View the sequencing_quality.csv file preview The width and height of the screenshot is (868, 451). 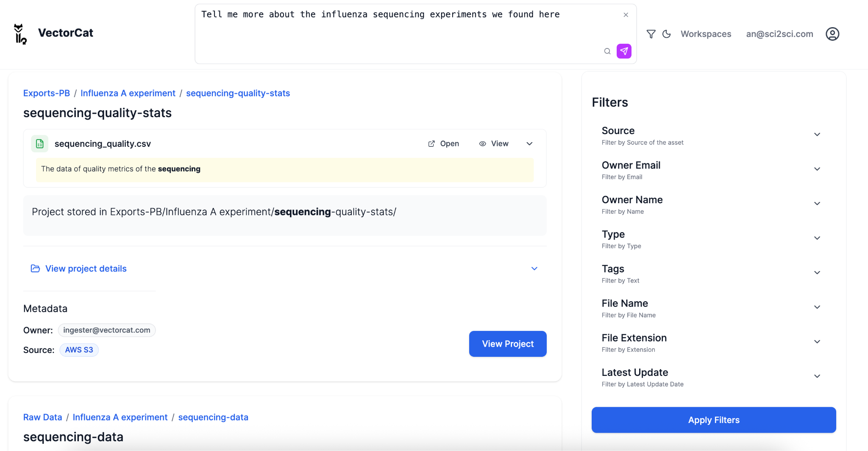(x=494, y=144)
